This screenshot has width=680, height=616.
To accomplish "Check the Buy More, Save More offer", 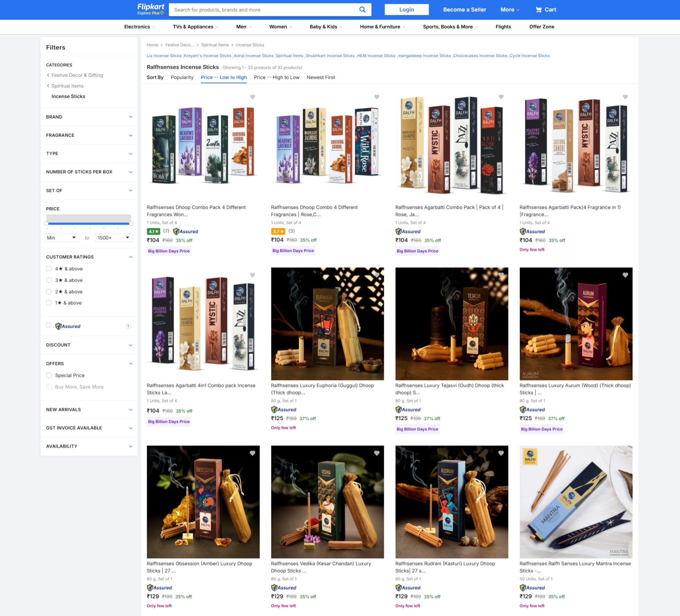I will [49, 387].
